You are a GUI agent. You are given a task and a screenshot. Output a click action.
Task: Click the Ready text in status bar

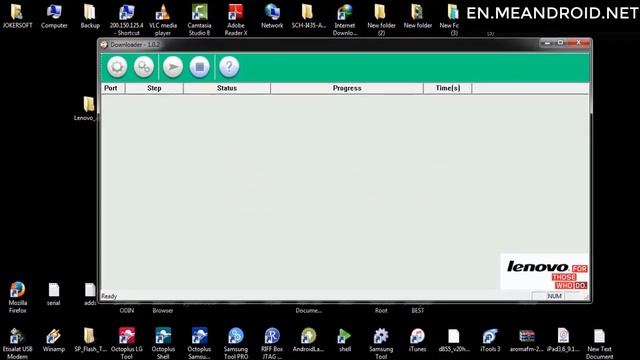[109, 296]
